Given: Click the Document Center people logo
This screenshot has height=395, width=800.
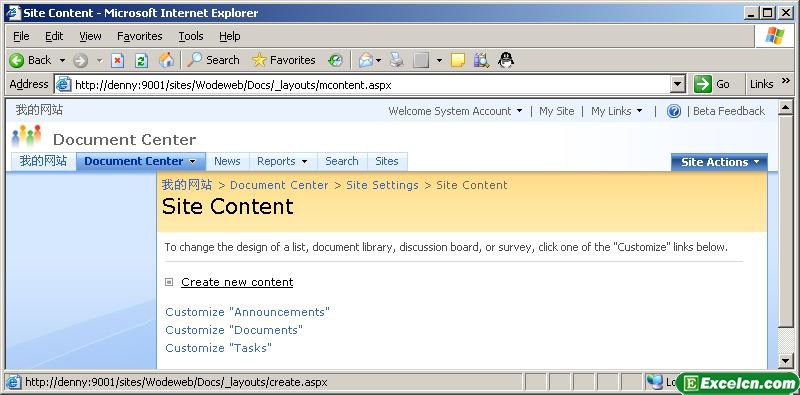Looking at the screenshot, I should pos(26,136).
